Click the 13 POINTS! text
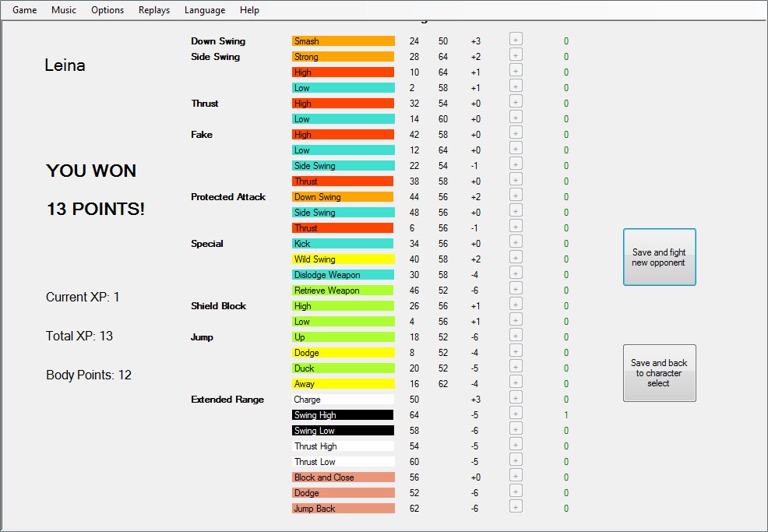768x532 pixels. click(96, 209)
